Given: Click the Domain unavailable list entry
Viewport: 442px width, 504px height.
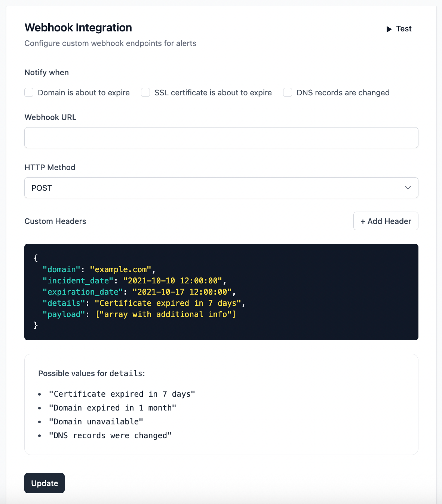Looking at the screenshot, I should pos(95,421).
